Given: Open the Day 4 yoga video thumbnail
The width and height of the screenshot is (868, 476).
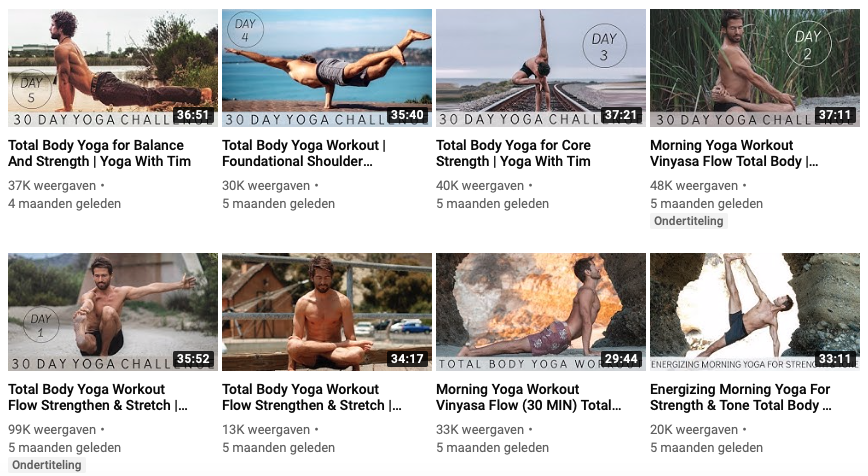Looking at the screenshot, I should [327, 68].
